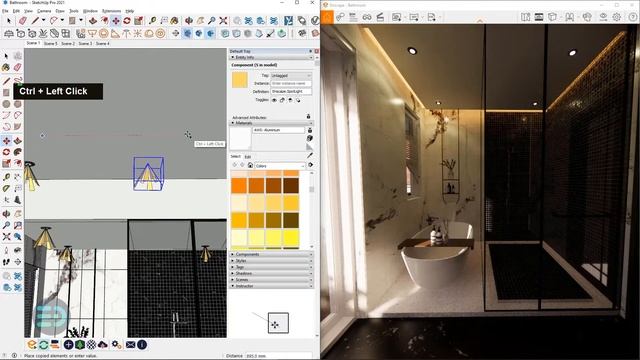The width and height of the screenshot is (640, 360).
Task: Open the File menu
Action: (x=5, y=11)
